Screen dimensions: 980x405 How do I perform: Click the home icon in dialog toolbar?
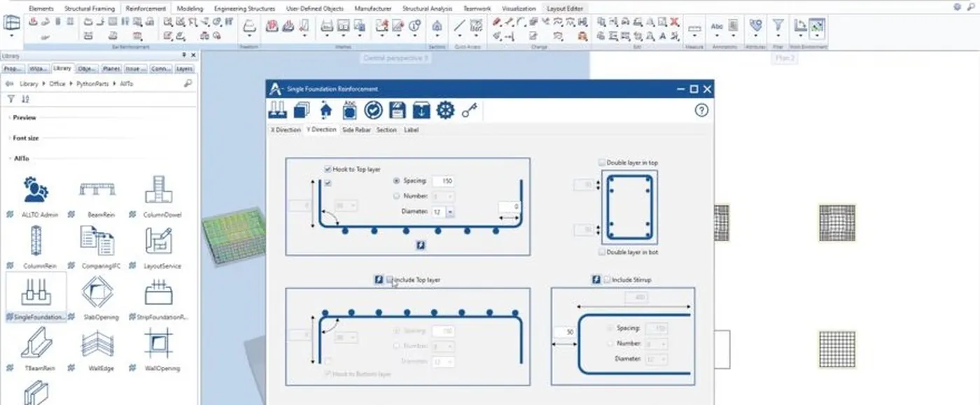[x=325, y=110]
